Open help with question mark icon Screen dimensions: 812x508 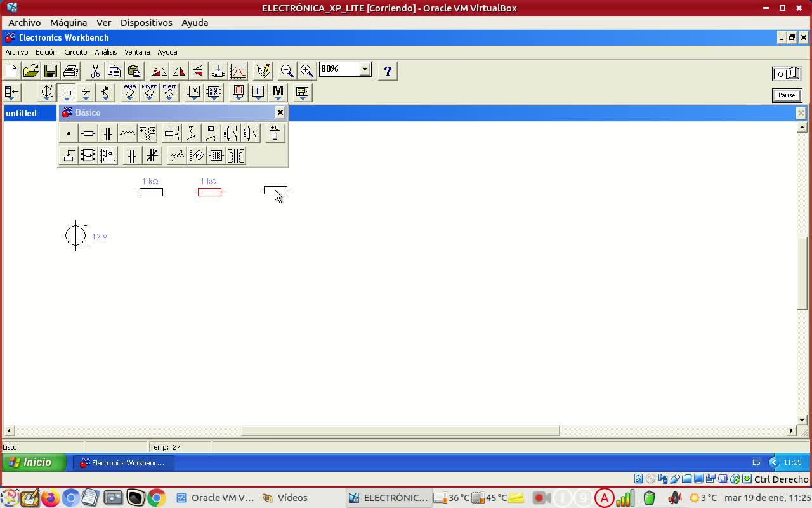click(x=388, y=71)
